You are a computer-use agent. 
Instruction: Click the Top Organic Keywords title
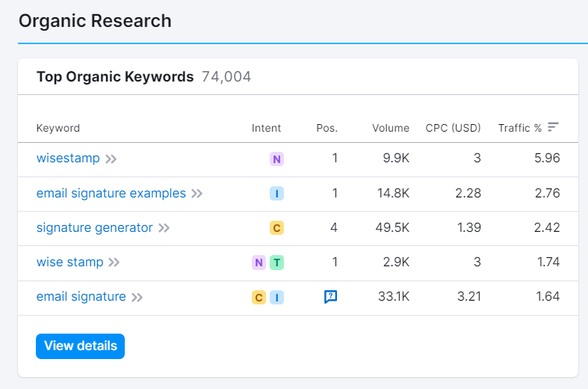pos(115,76)
